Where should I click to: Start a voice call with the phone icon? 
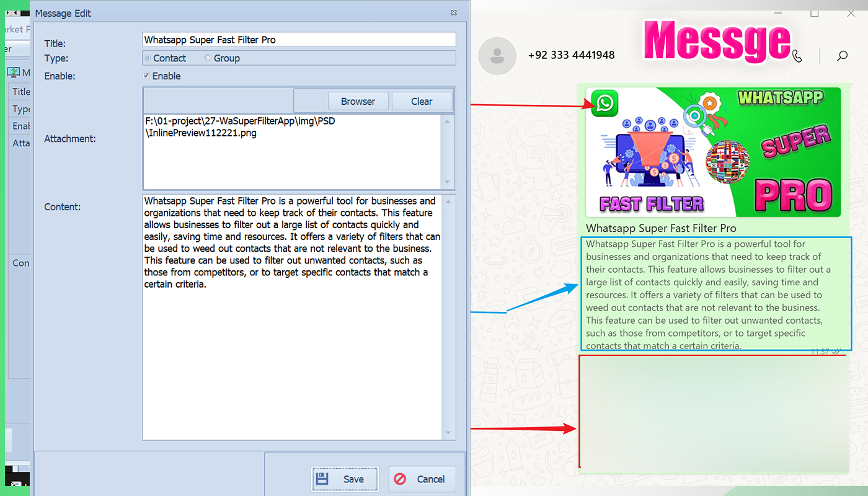click(797, 56)
